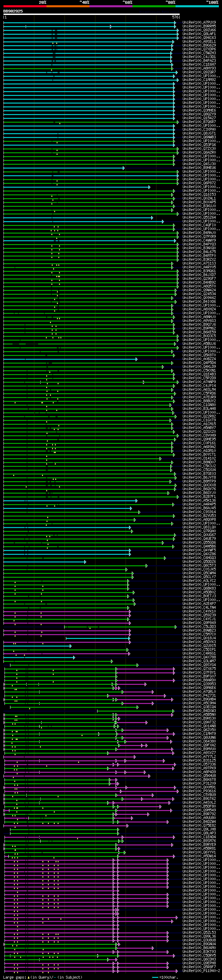Open hit UniRef100_Q9W424
This screenshot has width=222, height=980.
(199, 290)
